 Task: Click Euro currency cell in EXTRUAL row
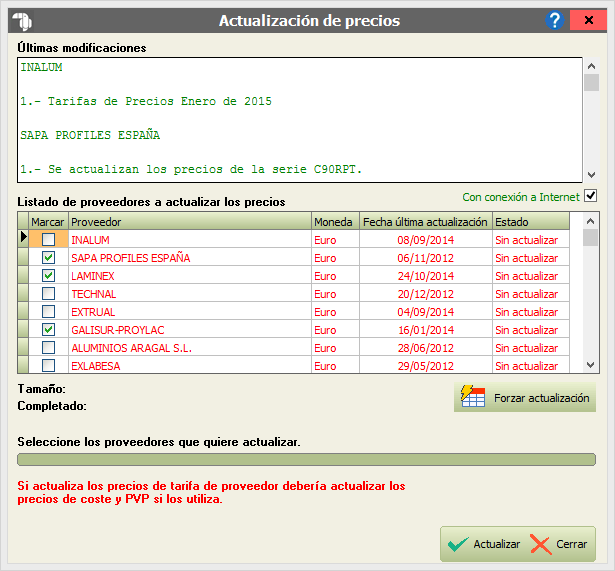tap(335, 312)
